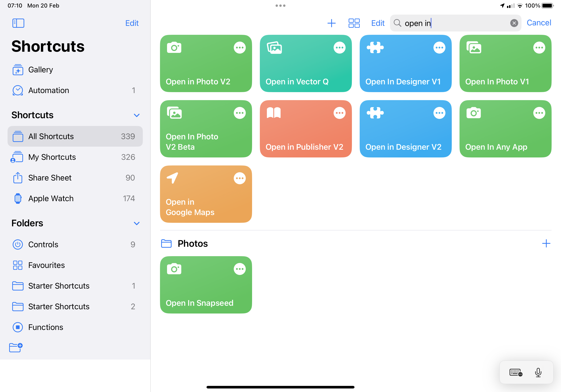
Task: Run the Open in Vector Q shortcut
Action: coord(306,63)
